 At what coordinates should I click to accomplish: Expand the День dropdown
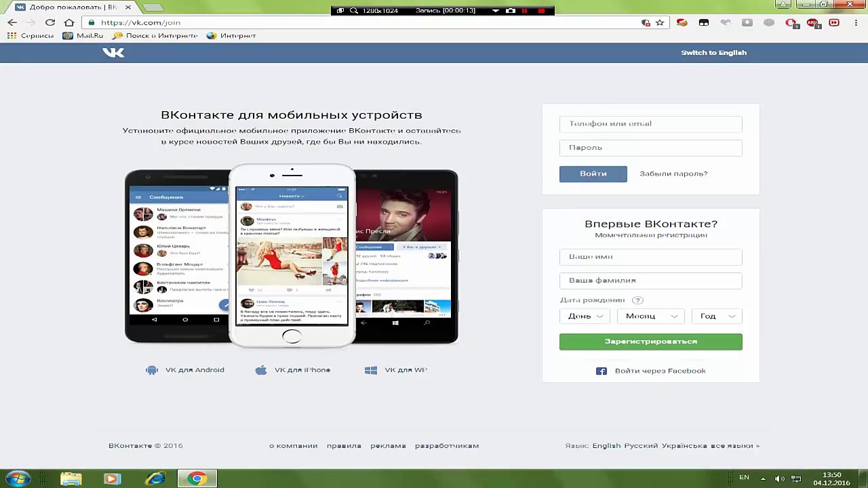[x=585, y=316]
